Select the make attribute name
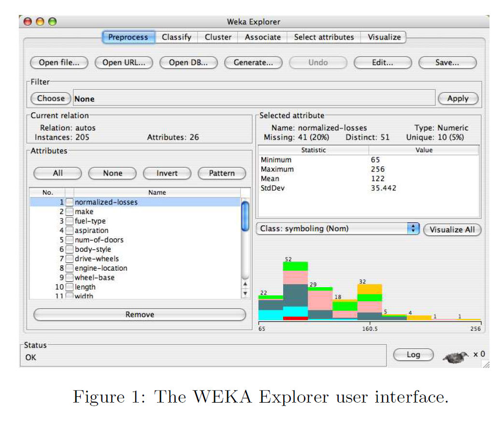The height and width of the screenshot is (422, 504). [x=84, y=212]
